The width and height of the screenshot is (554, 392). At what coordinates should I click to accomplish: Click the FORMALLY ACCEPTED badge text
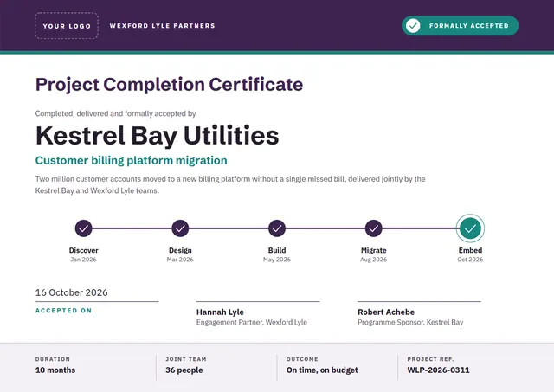(469, 26)
